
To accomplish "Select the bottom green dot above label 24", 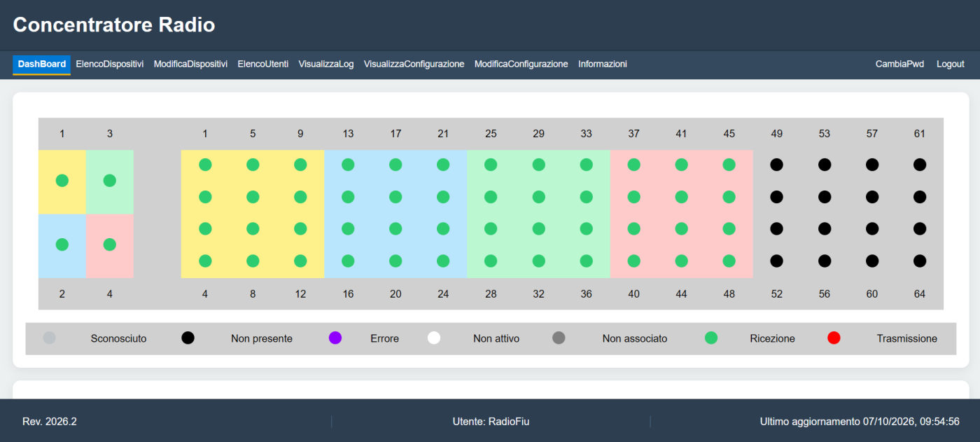I will coord(443,261).
